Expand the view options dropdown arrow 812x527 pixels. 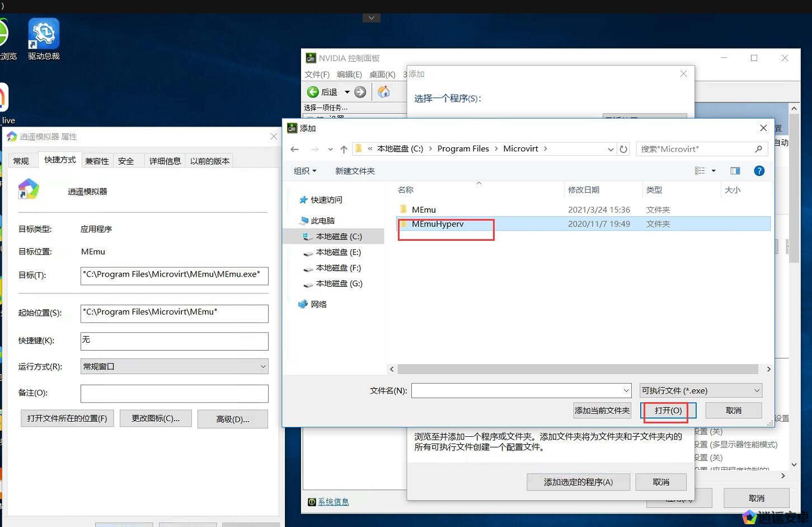(714, 171)
